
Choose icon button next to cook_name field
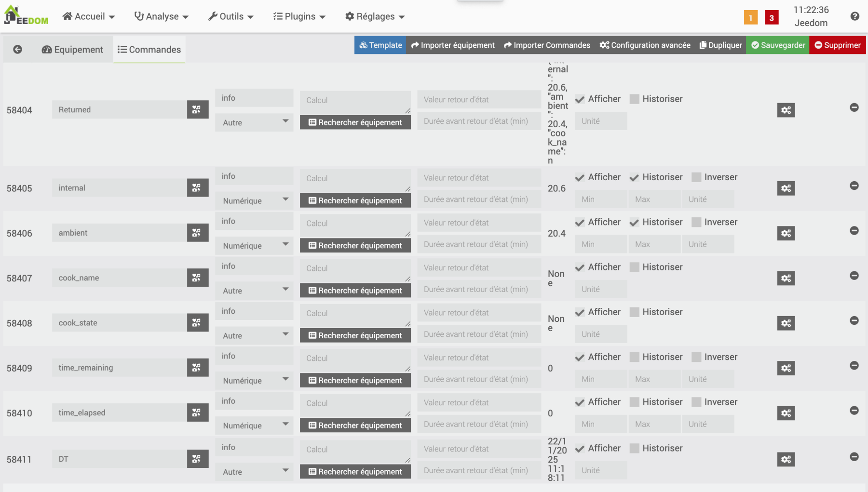(197, 278)
